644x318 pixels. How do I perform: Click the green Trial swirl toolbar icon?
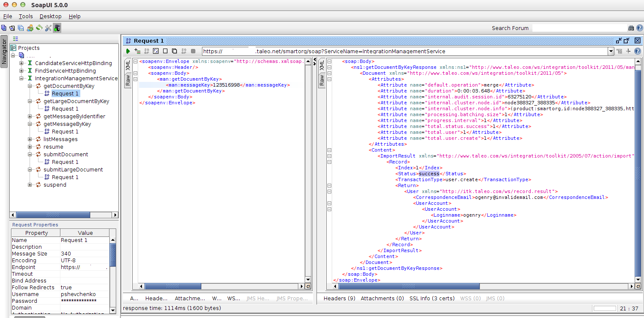point(39,28)
